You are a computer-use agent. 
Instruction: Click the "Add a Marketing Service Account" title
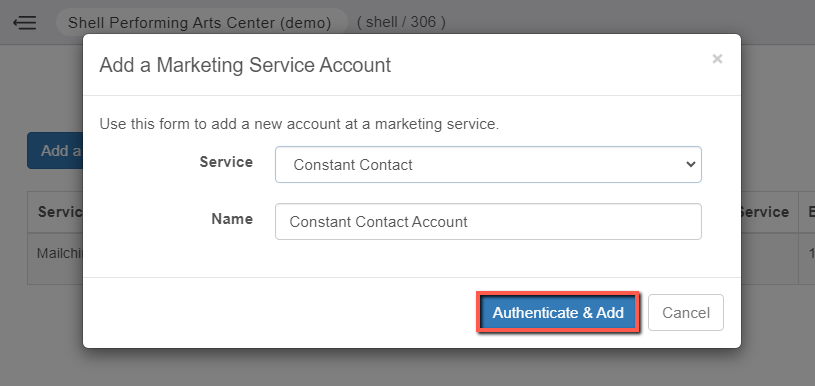245,65
